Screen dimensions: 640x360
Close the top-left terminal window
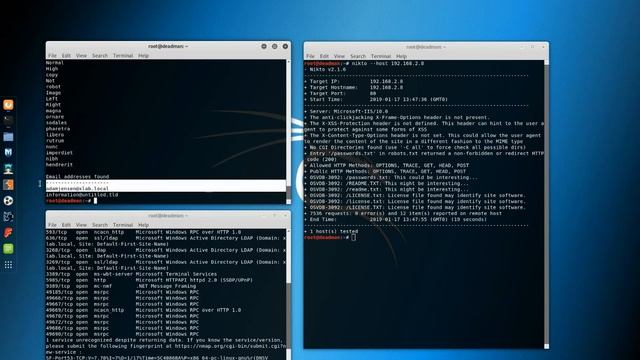285,47
